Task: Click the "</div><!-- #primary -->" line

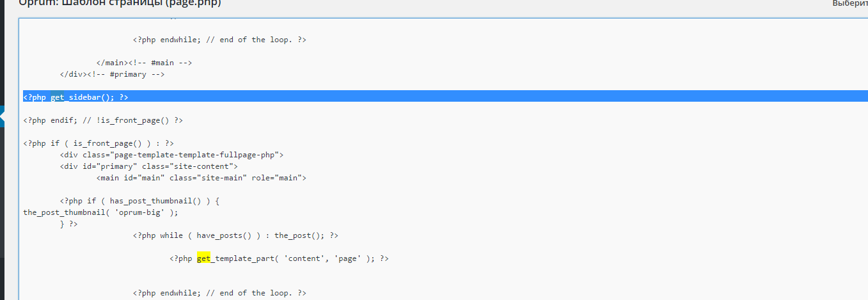Action: pyautogui.click(x=112, y=74)
